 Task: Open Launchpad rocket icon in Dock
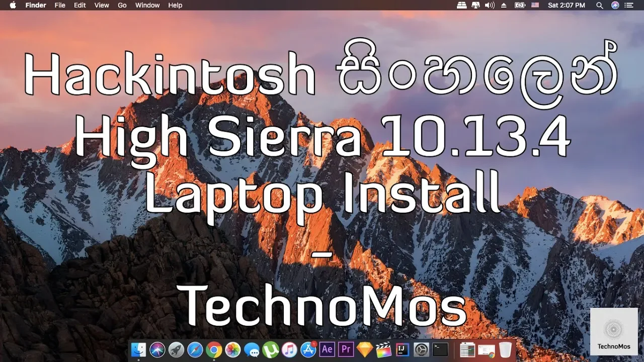pyautogui.click(x=176, y=349)
